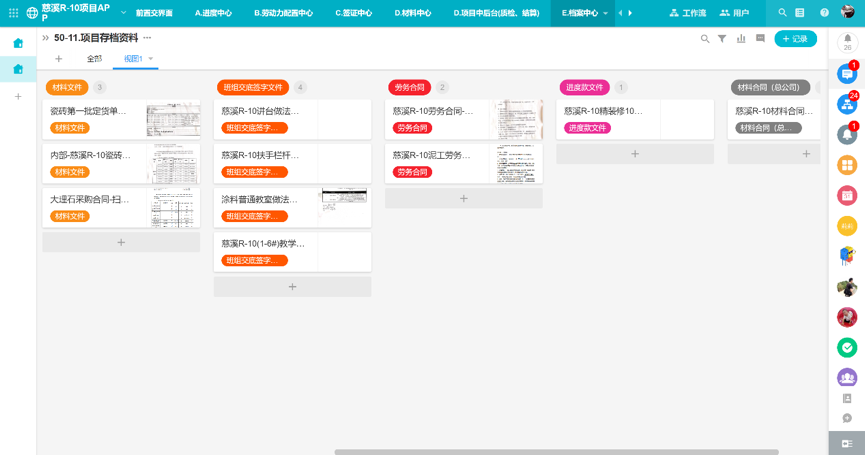Click the 材料合同（总公司）column header tag
Viewport: 865px width, 455px height.
tap(771, 87)
